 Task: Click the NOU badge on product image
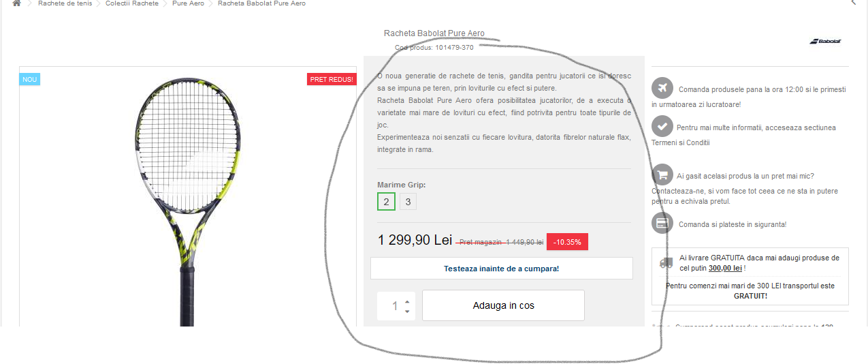coord(30,79)
